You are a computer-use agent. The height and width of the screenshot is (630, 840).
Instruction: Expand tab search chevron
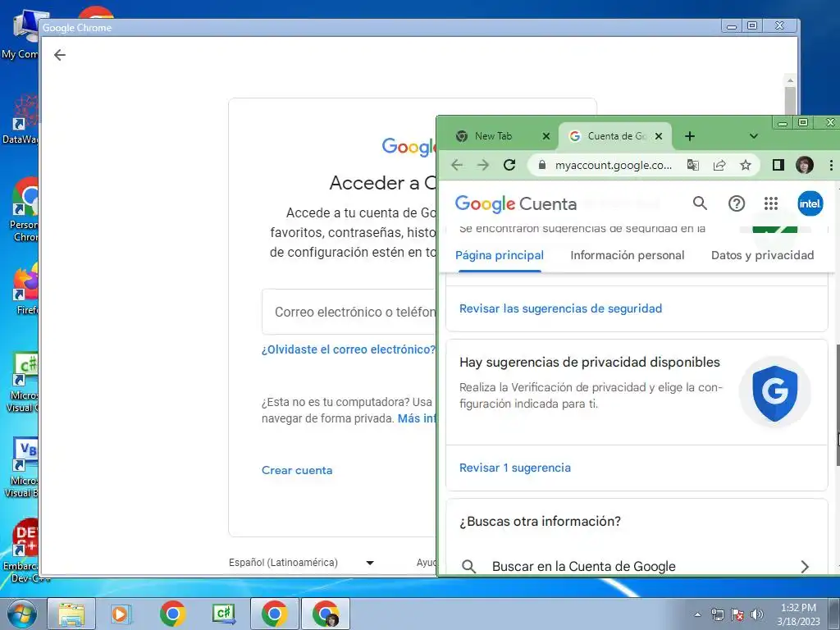point(754,136)
